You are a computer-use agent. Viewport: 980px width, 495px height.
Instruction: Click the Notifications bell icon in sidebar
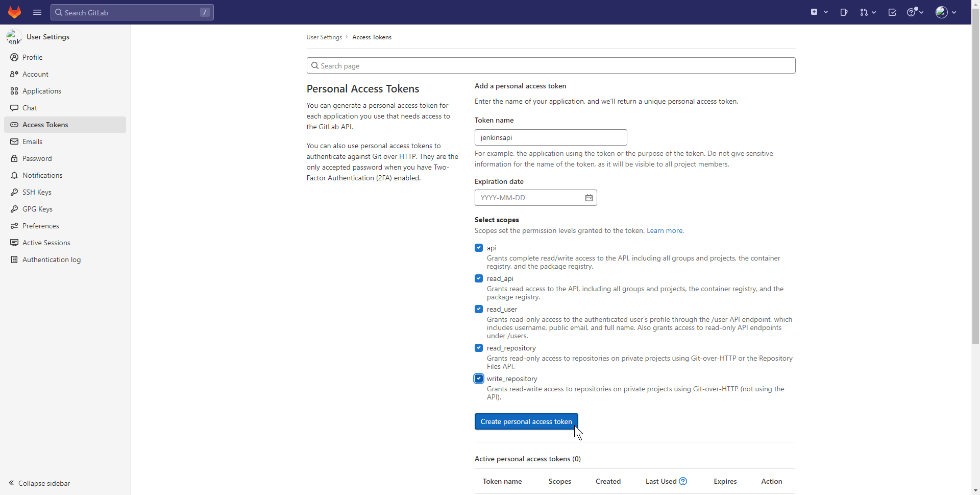(x=14, y=175)
